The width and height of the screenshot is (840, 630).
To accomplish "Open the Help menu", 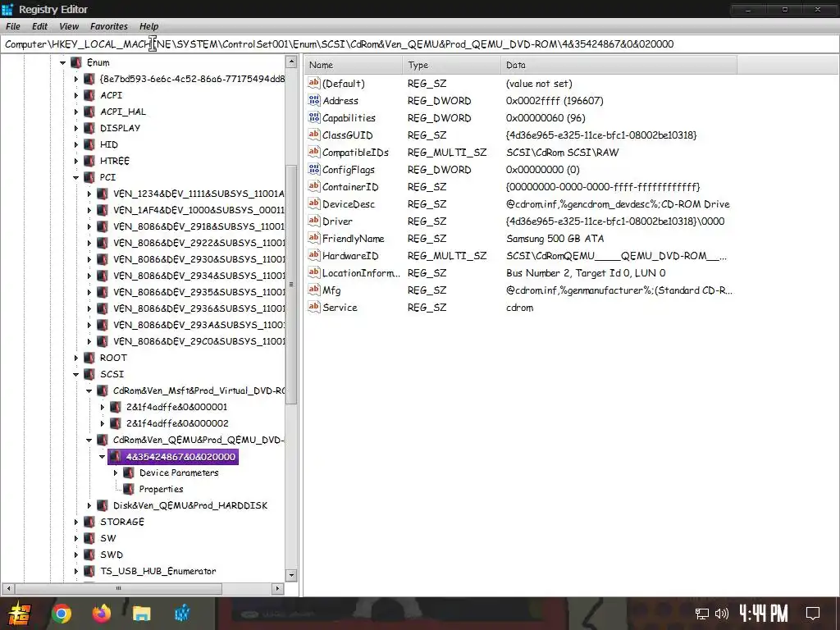I will pos(149,26).
